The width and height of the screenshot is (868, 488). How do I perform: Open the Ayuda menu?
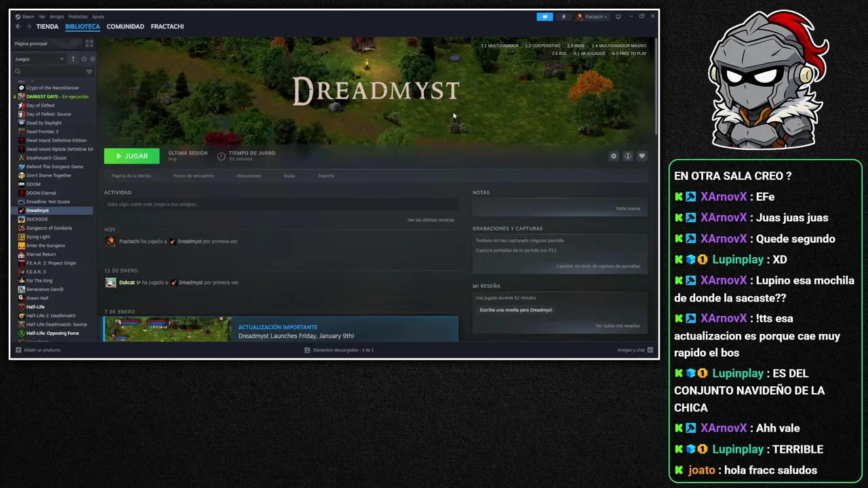pyautogui.click(x=98, y=16)
